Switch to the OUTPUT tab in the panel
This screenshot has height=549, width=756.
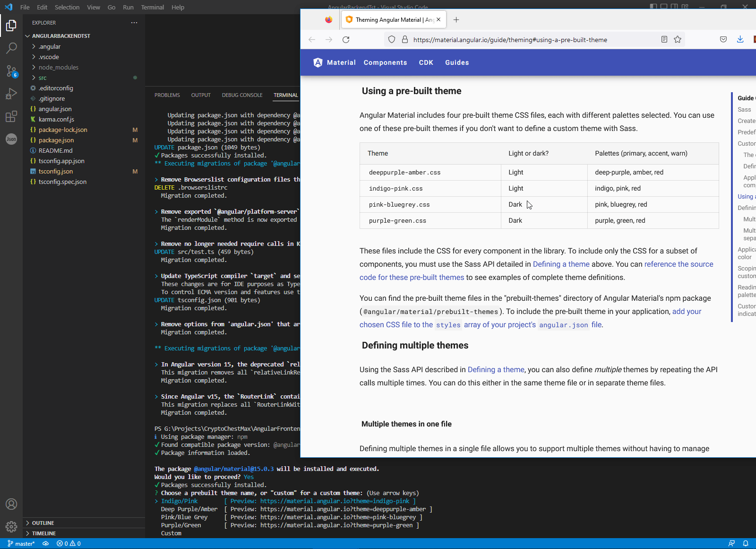201,95
